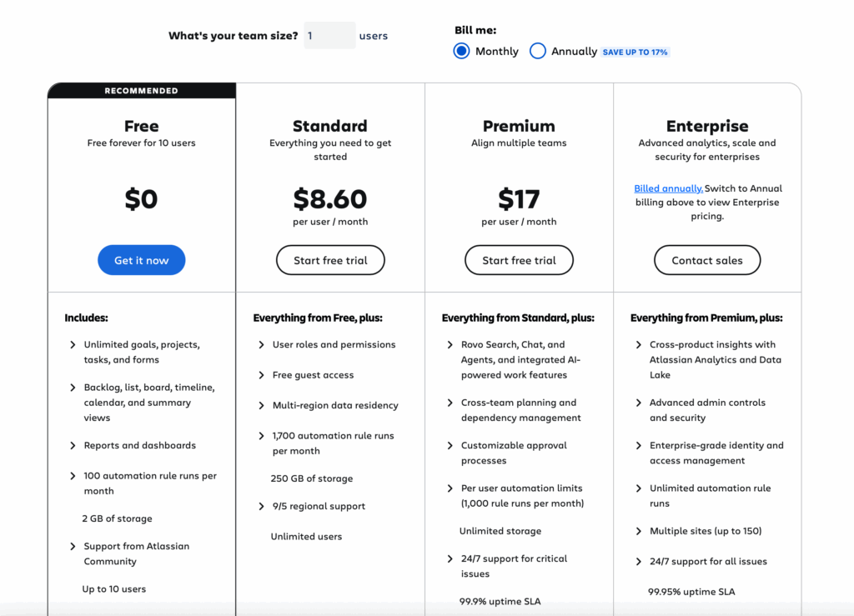Expand Multi-region data residency chevron
This screenshot has height=616, width=854.
click(261, 405)
